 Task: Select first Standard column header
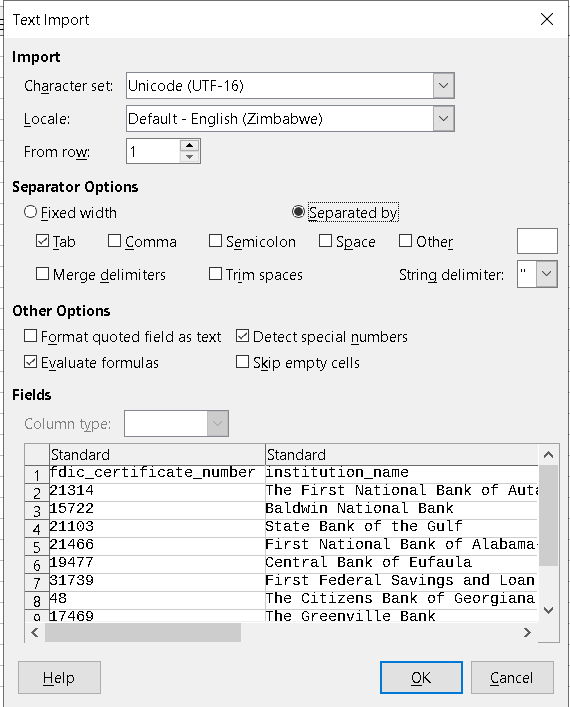(157, 454)
